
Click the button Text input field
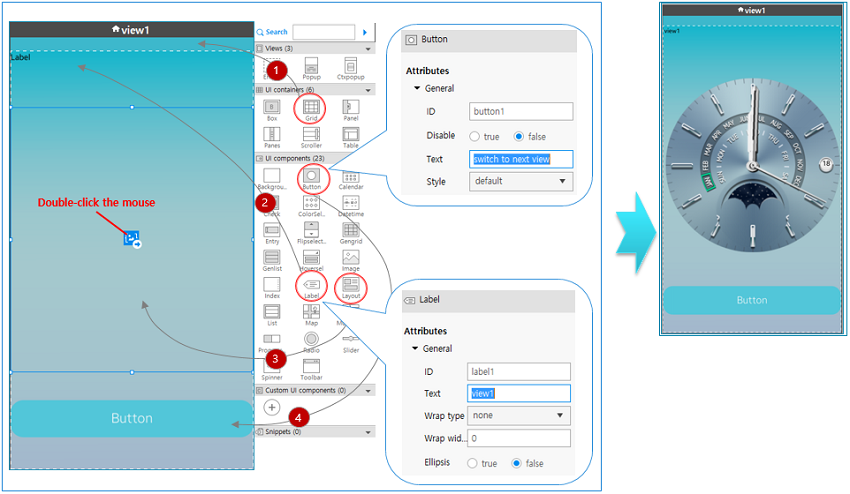point(521,159)
